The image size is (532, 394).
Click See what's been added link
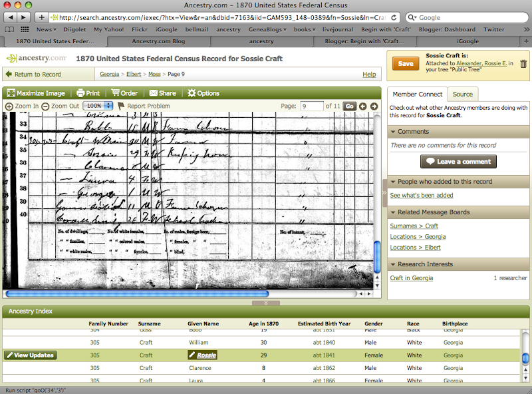pos(422,195)
